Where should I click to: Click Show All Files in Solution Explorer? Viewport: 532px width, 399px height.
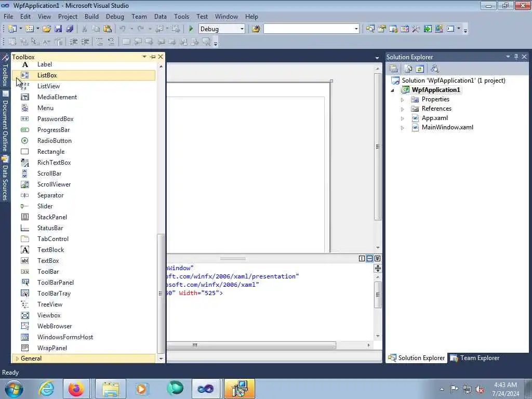point(408,69)
